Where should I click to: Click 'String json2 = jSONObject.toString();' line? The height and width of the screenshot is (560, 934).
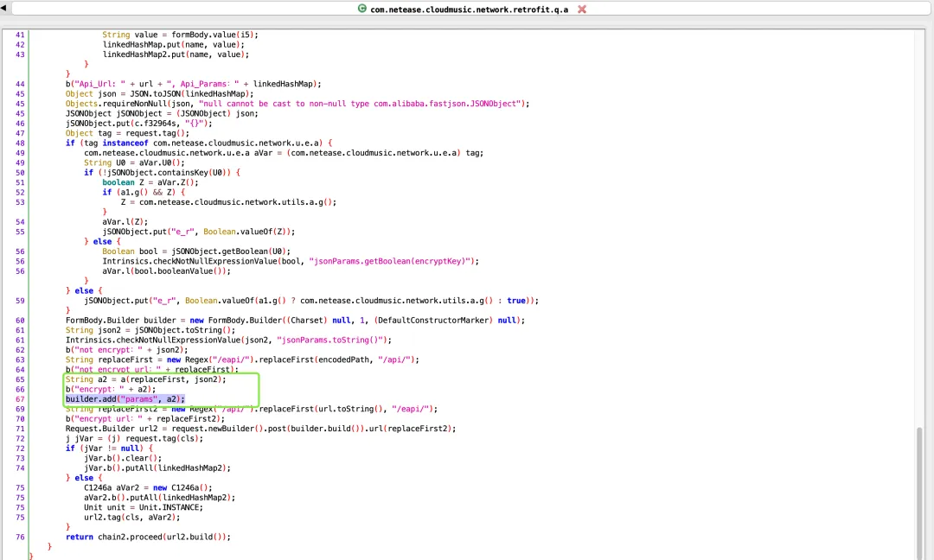tap(150, 330)
